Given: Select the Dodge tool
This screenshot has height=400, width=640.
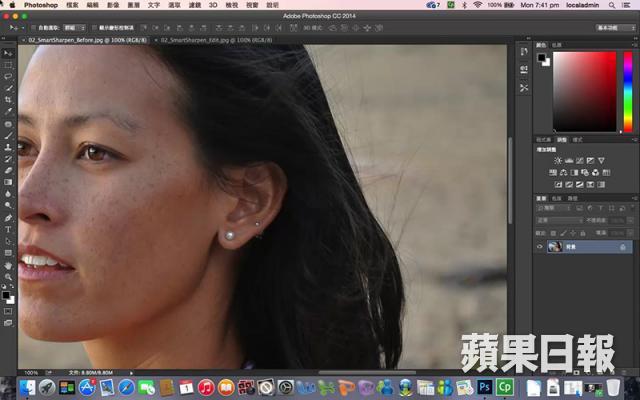Looking at the screenshot, I should (8, 205).
